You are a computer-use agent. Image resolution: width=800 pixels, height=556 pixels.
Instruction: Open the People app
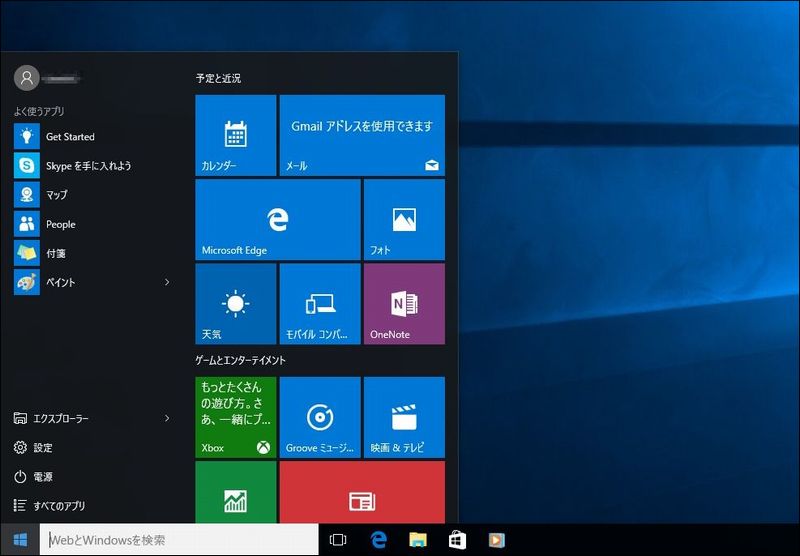click(x=92, y=224)
